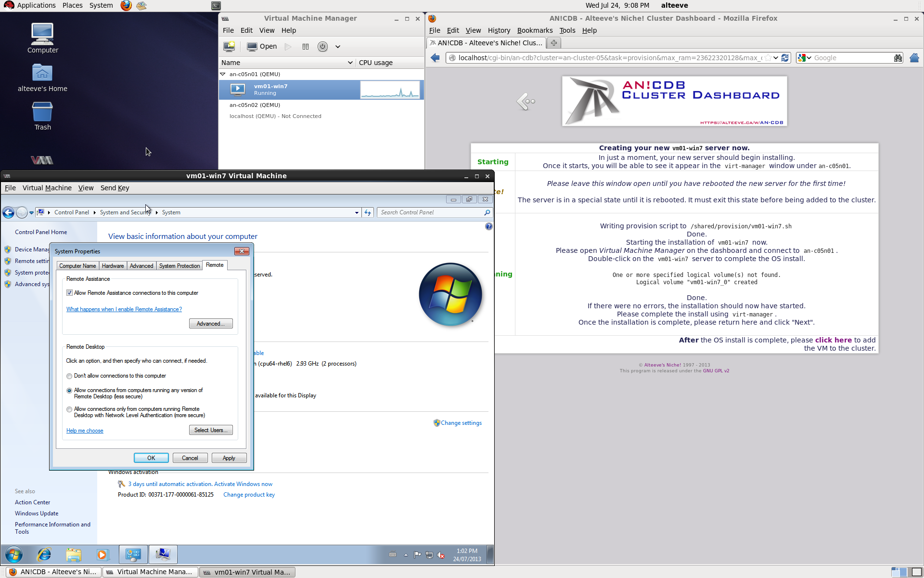Click Firefox home icon
Viewport: 924px width, 578px height.
pos(914,58)
